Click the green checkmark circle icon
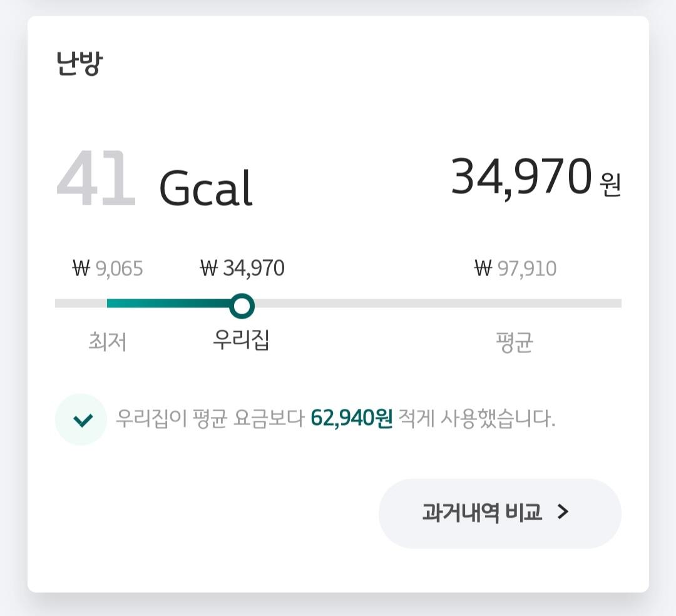The height and width of the screenshot is (616, 676). [81, 419]
